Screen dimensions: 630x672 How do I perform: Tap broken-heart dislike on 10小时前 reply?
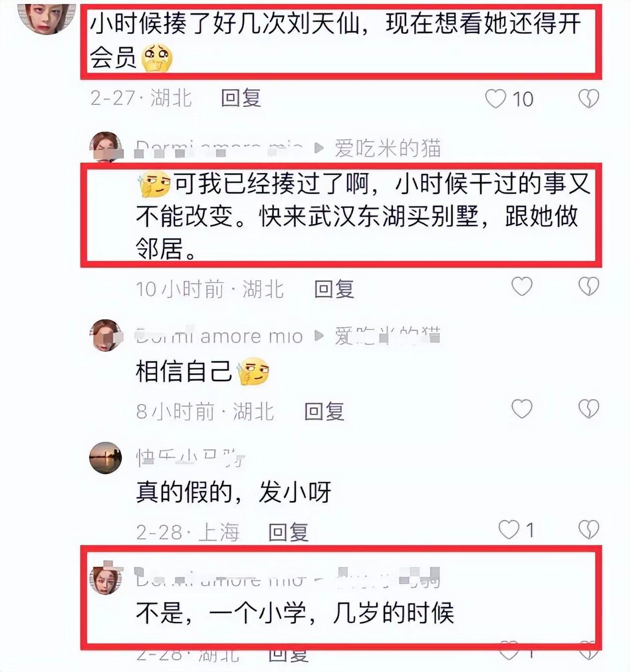[x=589, y=286]
